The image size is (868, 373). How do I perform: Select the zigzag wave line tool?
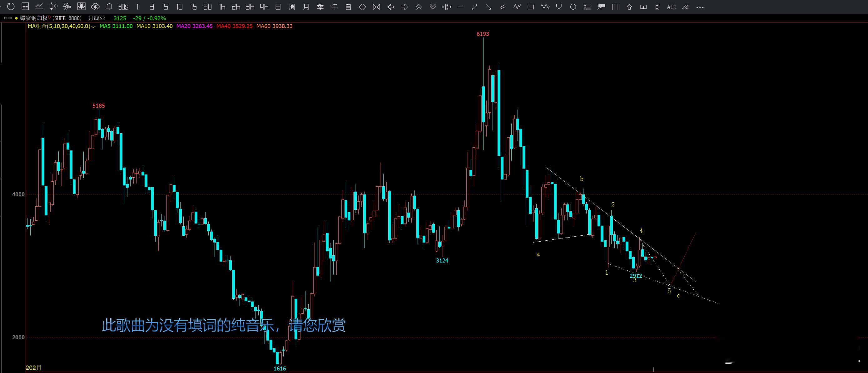(517, 7)
